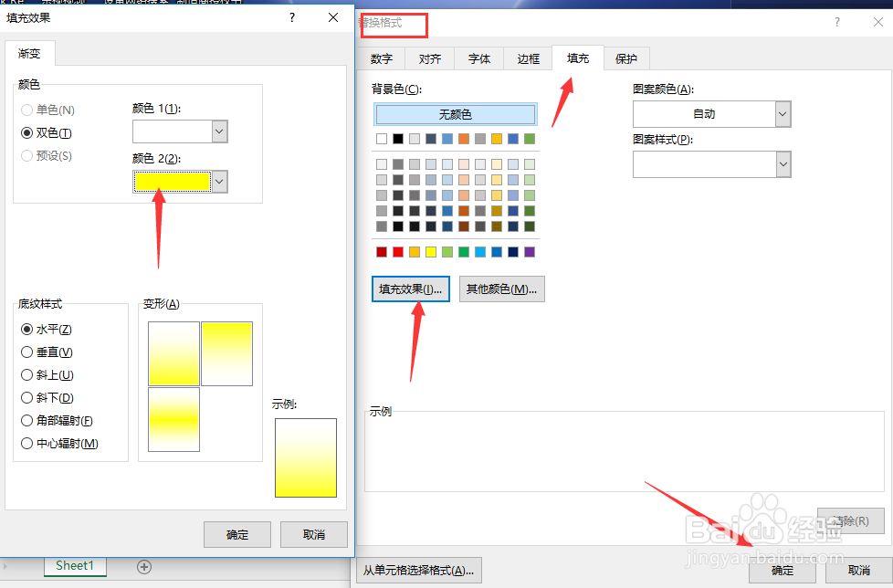Click the 其他颜色 button

(502, 289)
